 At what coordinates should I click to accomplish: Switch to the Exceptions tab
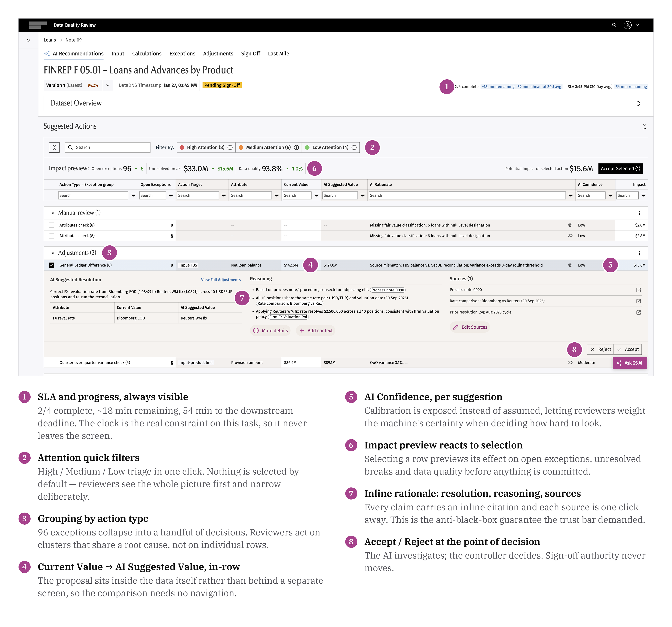tap(182, 53)
